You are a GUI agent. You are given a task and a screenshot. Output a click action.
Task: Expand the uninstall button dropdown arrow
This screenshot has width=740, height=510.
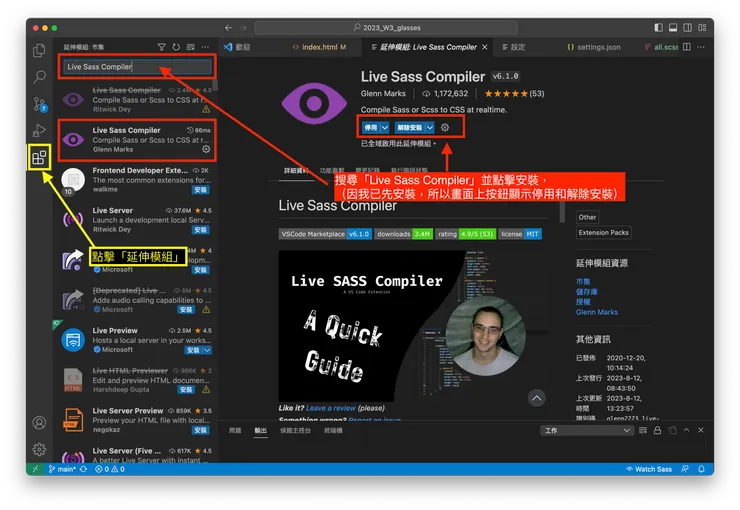pyautogui.click(x=430, y=127)
